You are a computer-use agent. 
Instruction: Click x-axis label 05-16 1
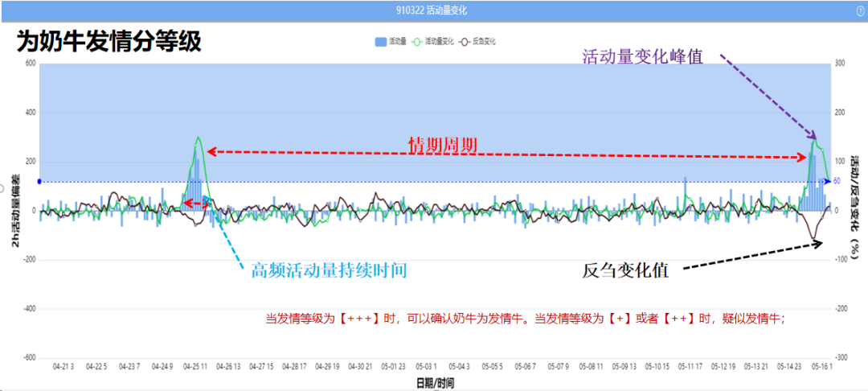coord(821,367)
